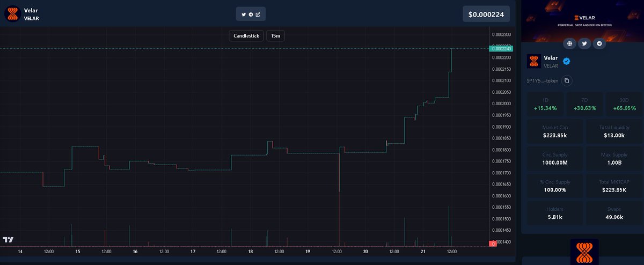Screen dimensions: 644x265
Task: Click the Swaps 49.96k card
Action: (x=614, y=213)
